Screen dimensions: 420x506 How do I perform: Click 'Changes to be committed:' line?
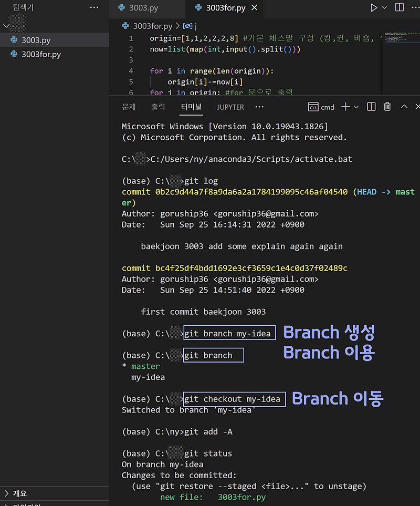tap(179, 476)
